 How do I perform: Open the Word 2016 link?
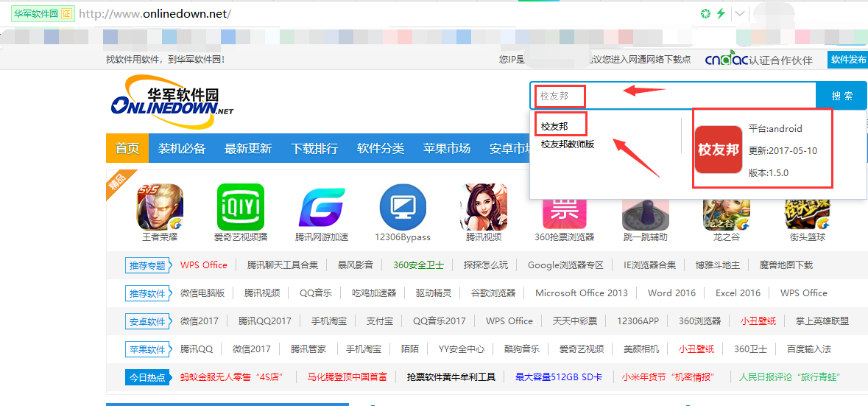click(671, 293)
